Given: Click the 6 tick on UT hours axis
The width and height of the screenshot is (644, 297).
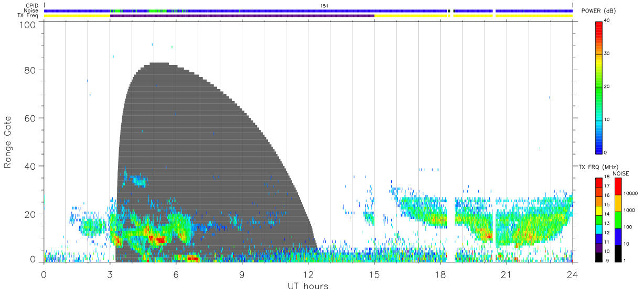Looking at the screenshot, I should tap(176, 274).
